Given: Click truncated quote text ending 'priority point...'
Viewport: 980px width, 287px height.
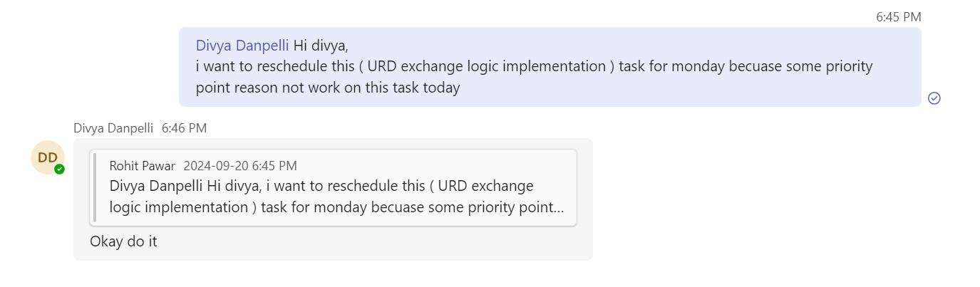Looking at the screenshot, I should 337,207.
